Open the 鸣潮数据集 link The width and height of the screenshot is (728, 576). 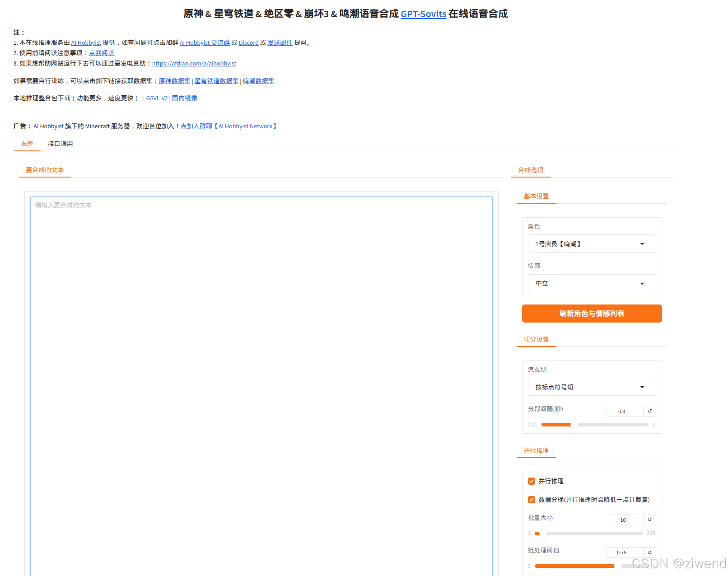pyautogui.click(x=258, y=81)
